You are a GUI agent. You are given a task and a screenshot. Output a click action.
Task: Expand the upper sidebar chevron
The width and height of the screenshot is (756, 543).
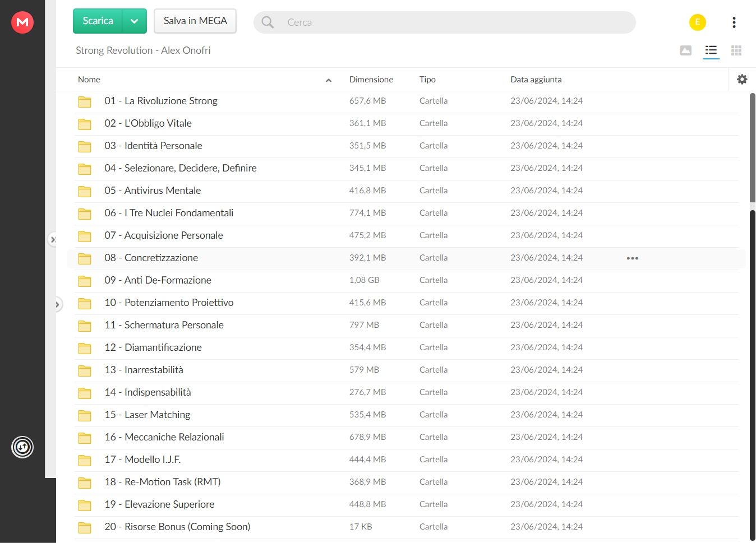(53, 239)
